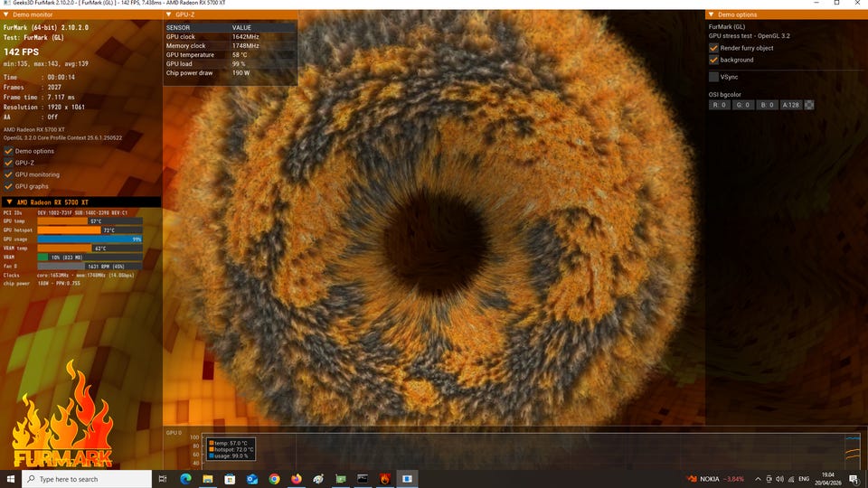Click the GPU temp 57°C bar
The image size is (868, 488).
tap(90, 221)
